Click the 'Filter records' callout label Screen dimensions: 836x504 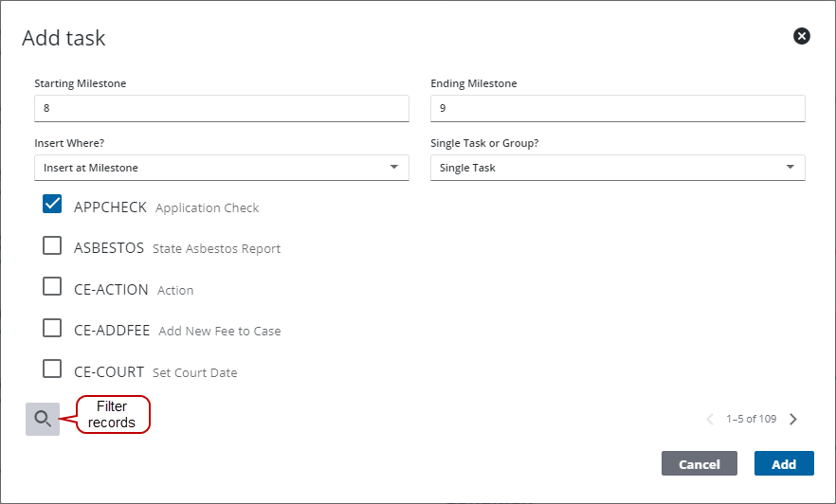pos(112,415)
